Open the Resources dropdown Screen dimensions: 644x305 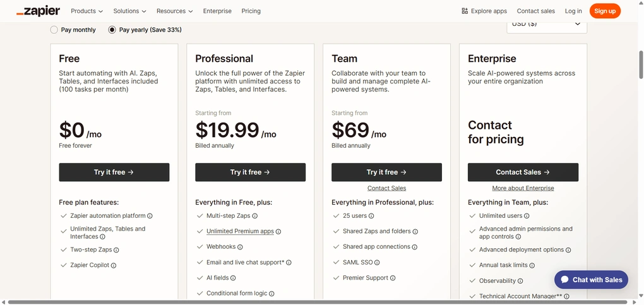coord(174,11)
